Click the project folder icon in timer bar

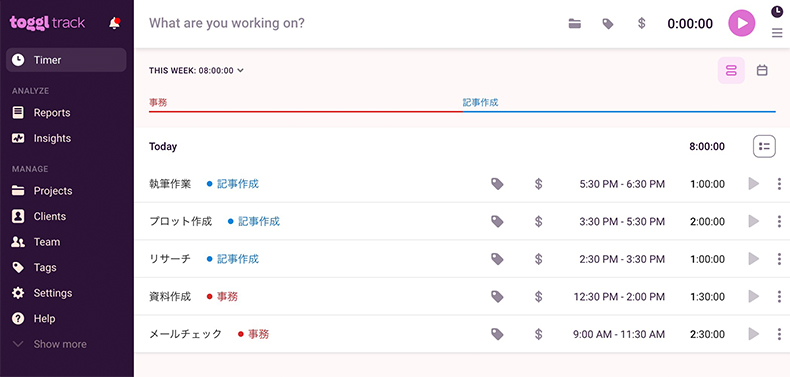click(575, 24)
